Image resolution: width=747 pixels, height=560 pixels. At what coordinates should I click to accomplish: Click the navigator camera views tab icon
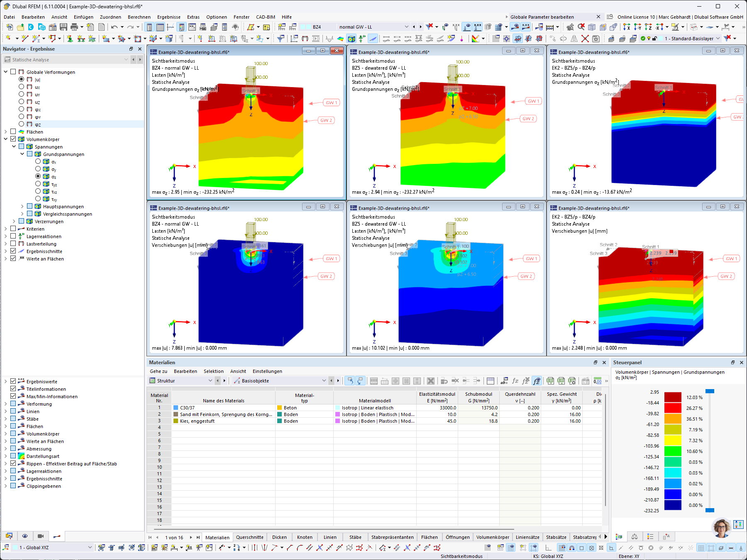(41, 536)
